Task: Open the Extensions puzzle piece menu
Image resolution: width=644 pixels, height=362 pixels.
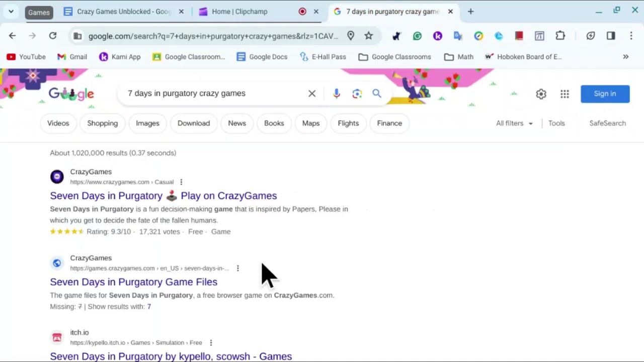Action: click(560, 36)
